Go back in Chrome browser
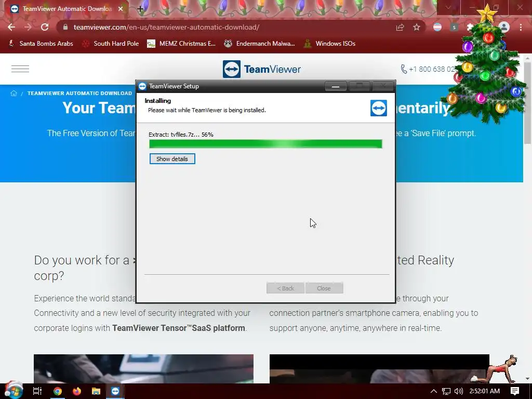Image resolution: width=532 pixels, height=399 pixels. coord(11,27)
